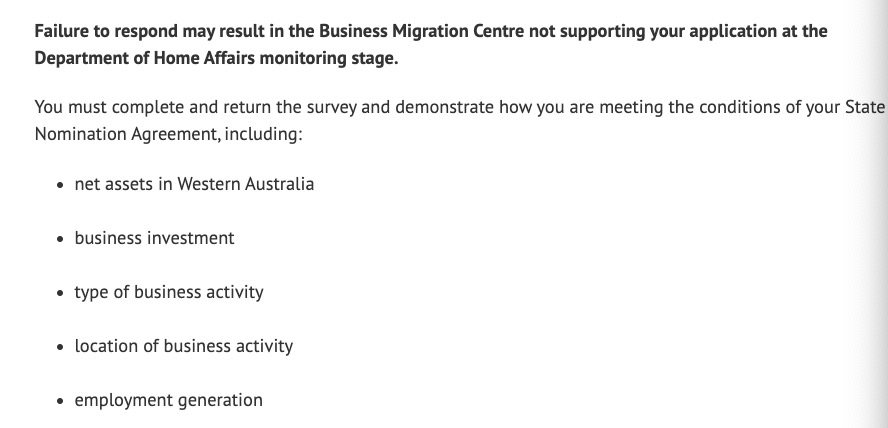Click the bullet before "location of business activity"
Image resolution: width=888 pixels, height=428 pixels.
tap(62, 347)
